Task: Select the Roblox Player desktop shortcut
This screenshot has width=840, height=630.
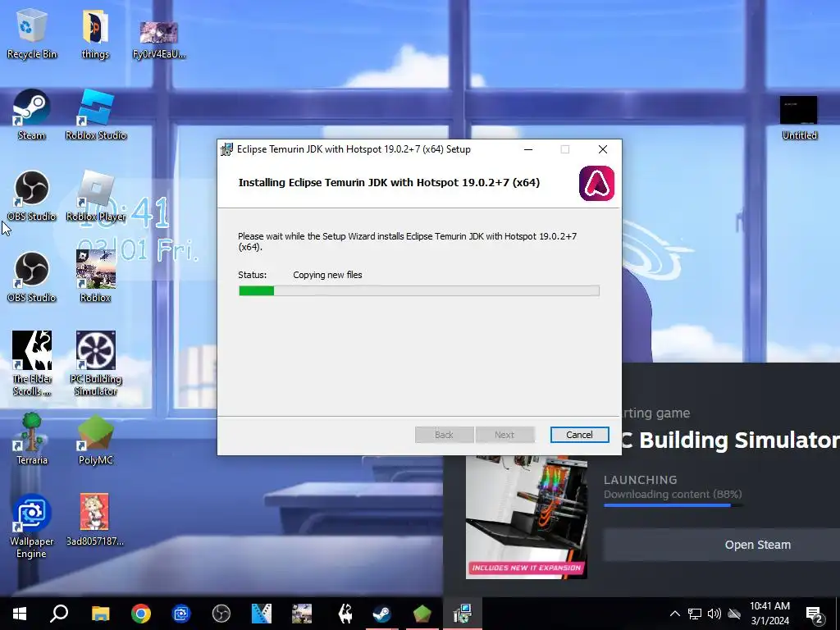Action: 96,196
